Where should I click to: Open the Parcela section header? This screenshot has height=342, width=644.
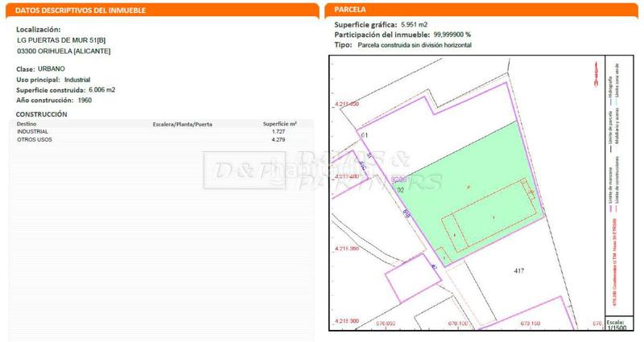coord(350,10)
